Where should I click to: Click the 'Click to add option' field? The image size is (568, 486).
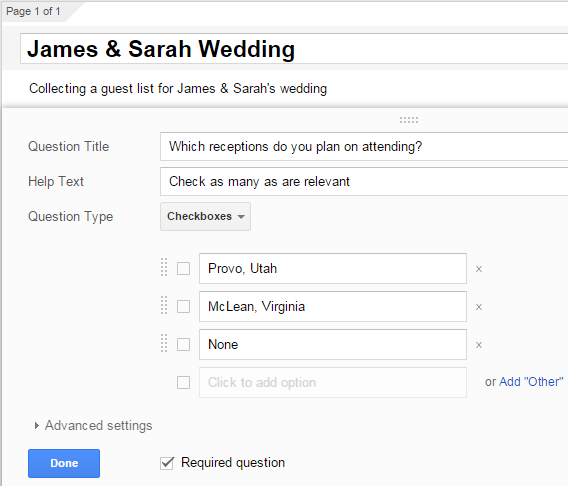[333, 382]
